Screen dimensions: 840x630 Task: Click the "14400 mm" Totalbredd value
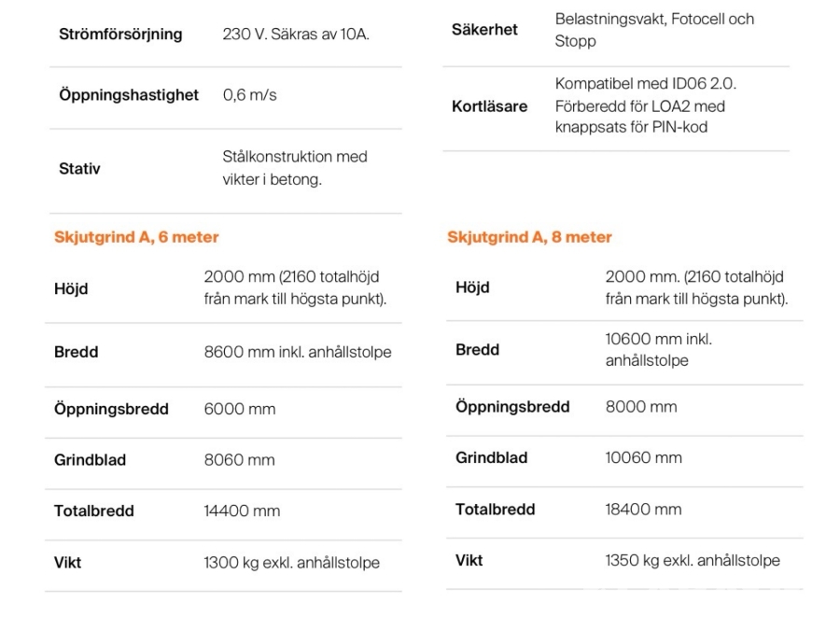[242, 511]
